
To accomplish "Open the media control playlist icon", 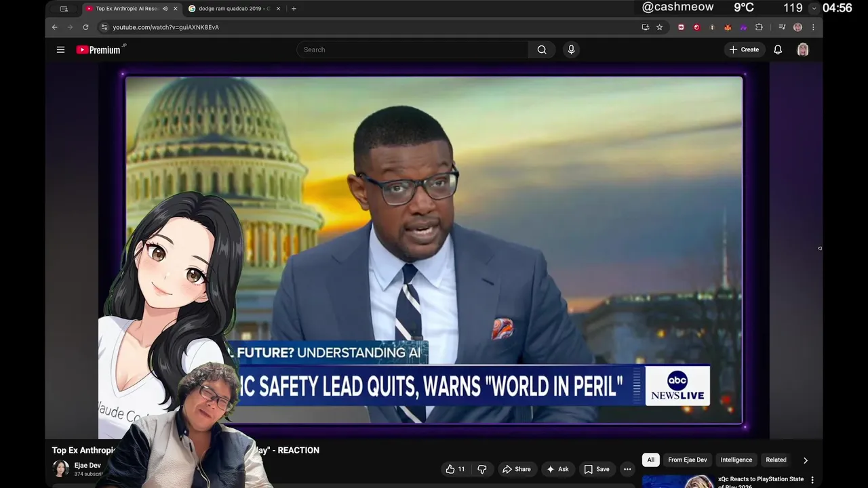I will [x=782, y=27].
